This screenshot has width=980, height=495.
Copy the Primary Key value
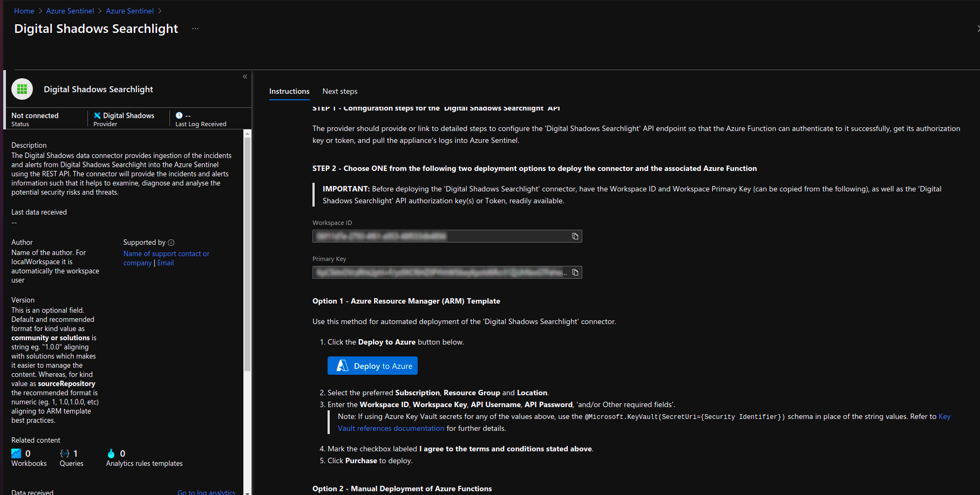(x=575, y=272)
